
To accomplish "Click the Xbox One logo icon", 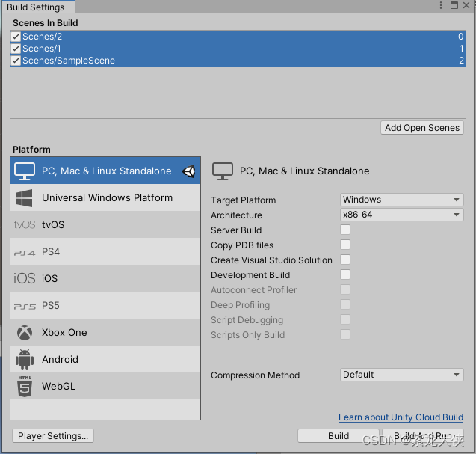I will tap(25, 333).
